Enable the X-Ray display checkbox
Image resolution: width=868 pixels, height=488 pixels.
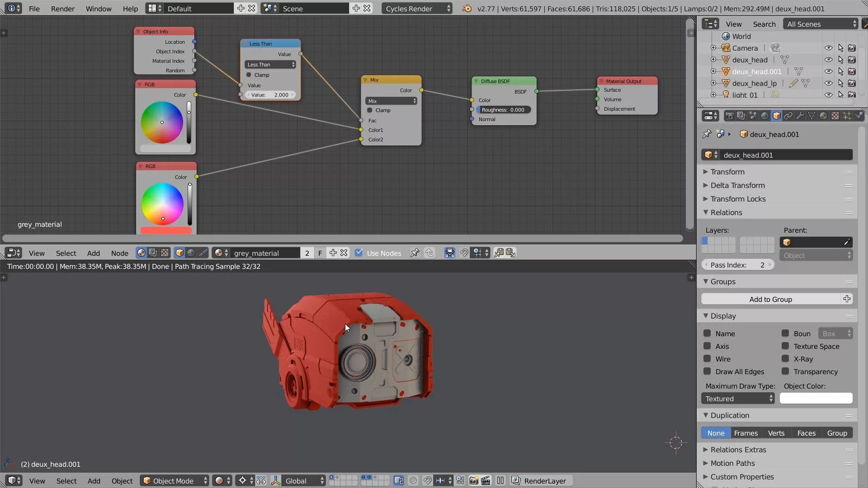pyautogui.click(x=785, y=359)
